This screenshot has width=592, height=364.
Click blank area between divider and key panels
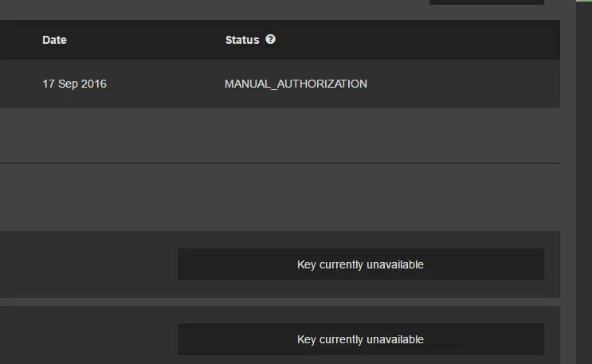(x=280, y=198)
